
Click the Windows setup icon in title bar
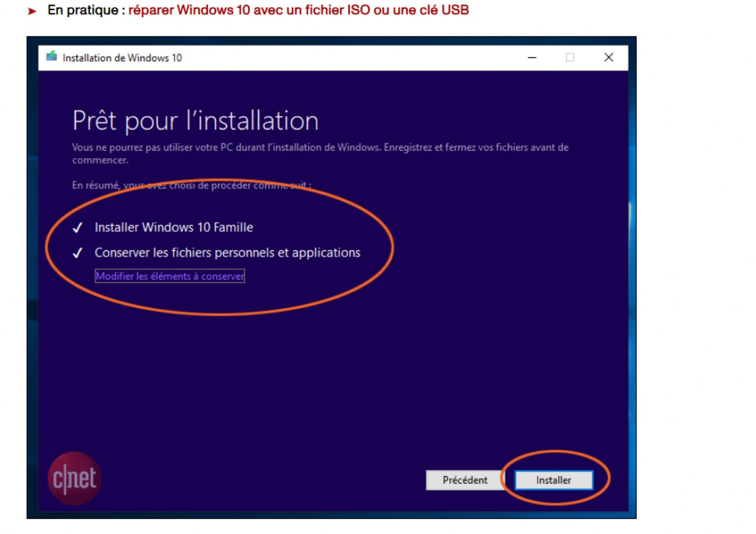(x=52, y=57)
